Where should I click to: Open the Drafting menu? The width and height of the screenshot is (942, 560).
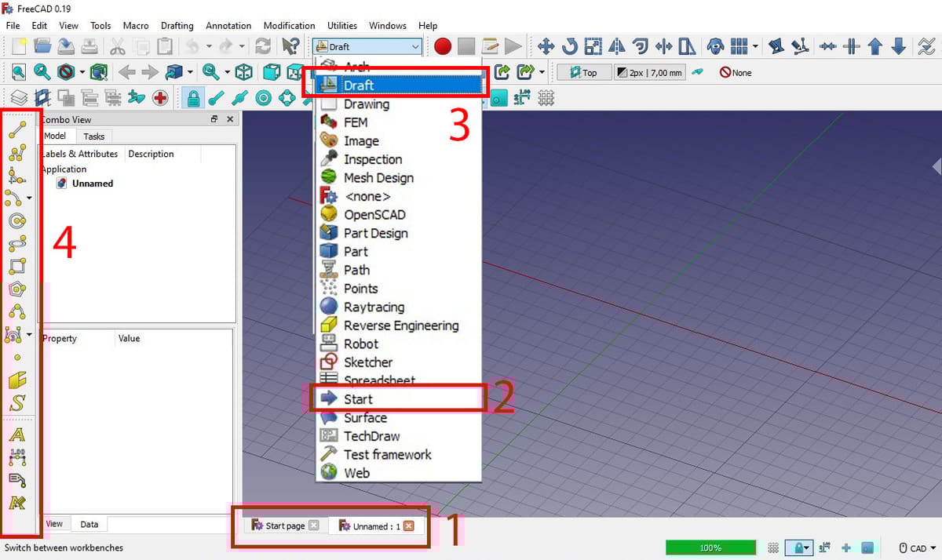[x=177, y=26]
